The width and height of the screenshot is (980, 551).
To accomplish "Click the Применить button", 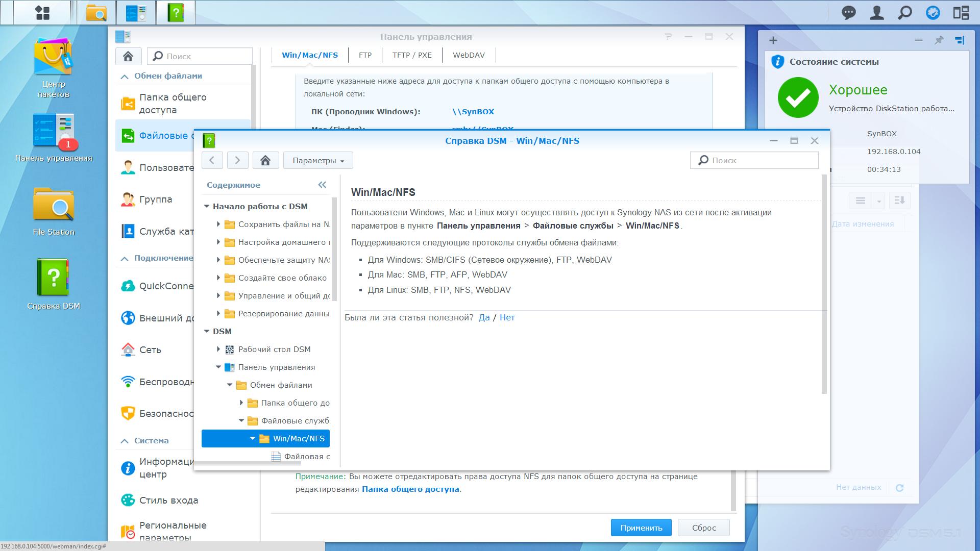I will pyautogui.click(x=641, y=528).
